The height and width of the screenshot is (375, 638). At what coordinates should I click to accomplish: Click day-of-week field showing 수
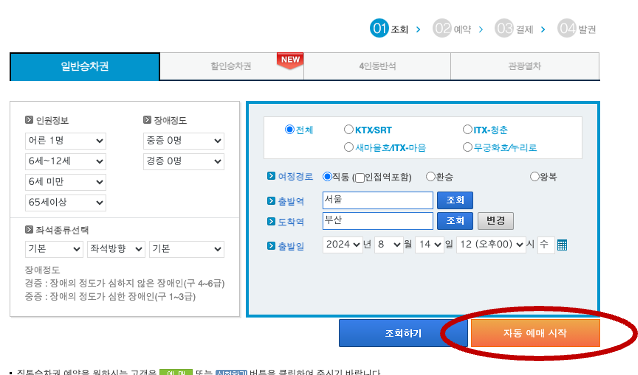pyautogui.click(x=546, y=245)
